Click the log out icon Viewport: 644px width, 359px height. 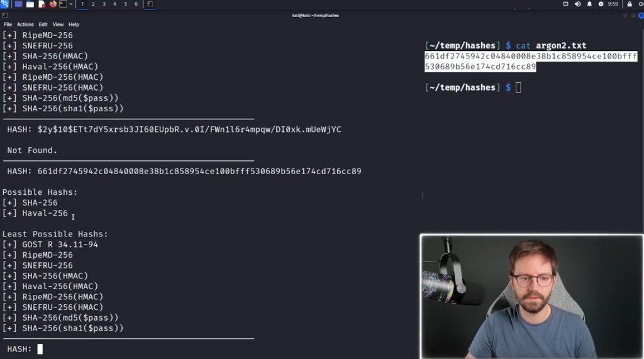point(641,4)
